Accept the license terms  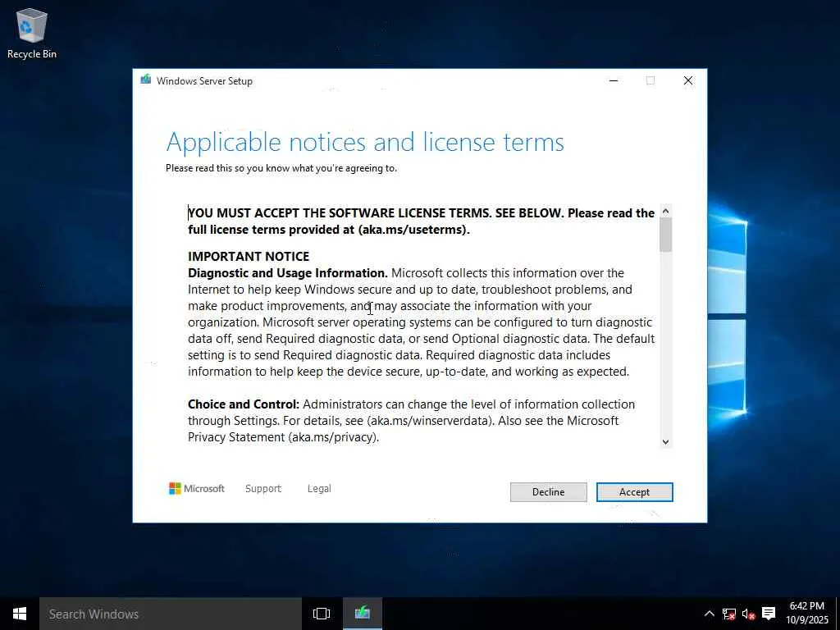coord(634,492)
